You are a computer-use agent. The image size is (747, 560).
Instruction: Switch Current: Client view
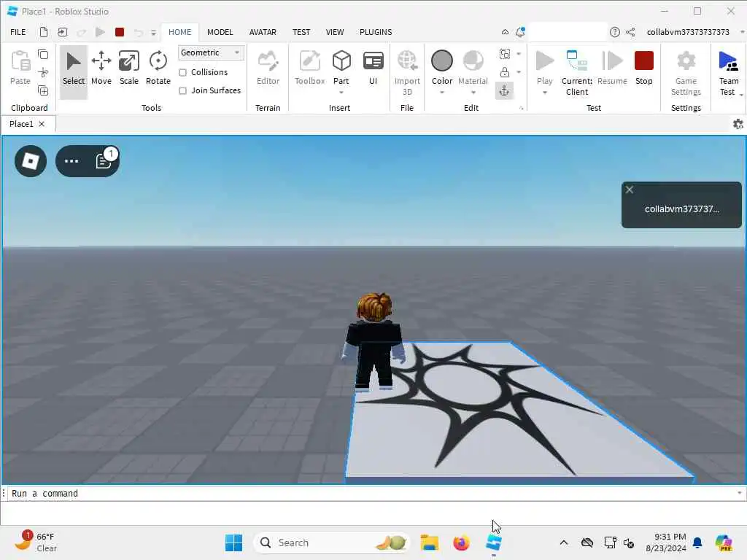tap(577, 74)
